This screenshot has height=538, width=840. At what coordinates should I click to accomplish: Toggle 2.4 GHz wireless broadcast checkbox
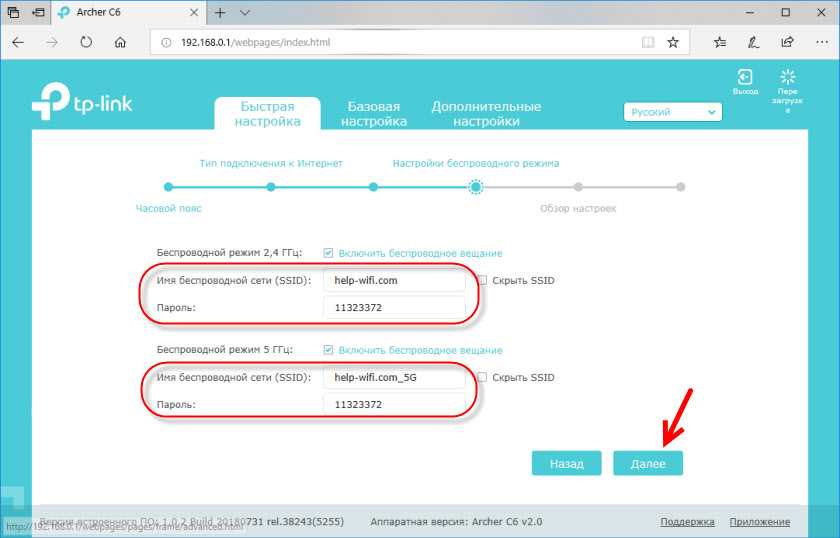click(x=328, y=253)
